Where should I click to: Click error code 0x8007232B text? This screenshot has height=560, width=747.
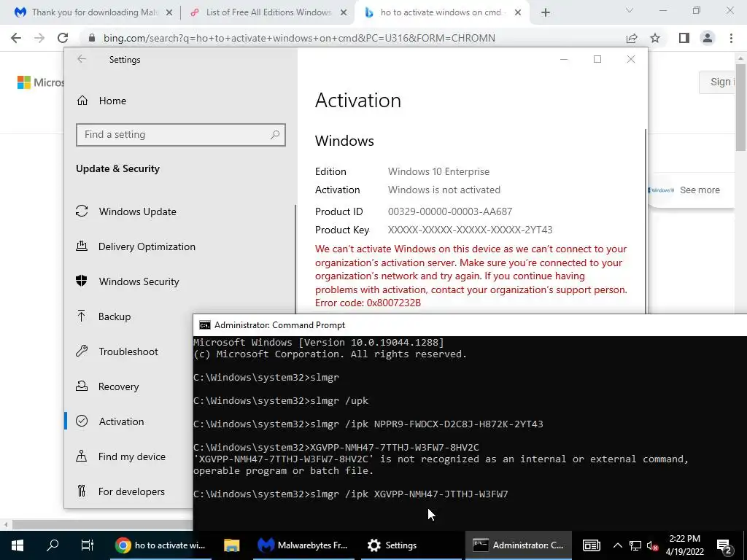pyautogui.click(x=393, y=303)
